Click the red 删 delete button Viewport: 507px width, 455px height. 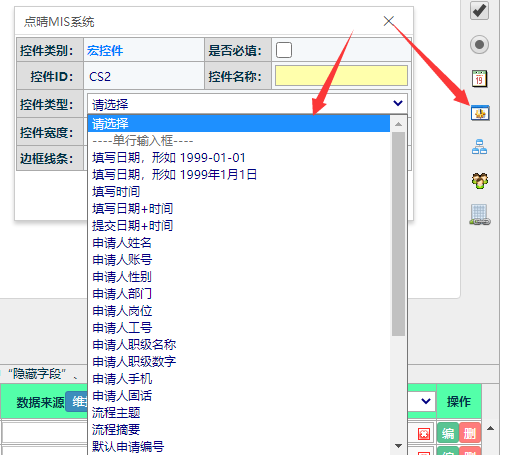click(470, 433)
